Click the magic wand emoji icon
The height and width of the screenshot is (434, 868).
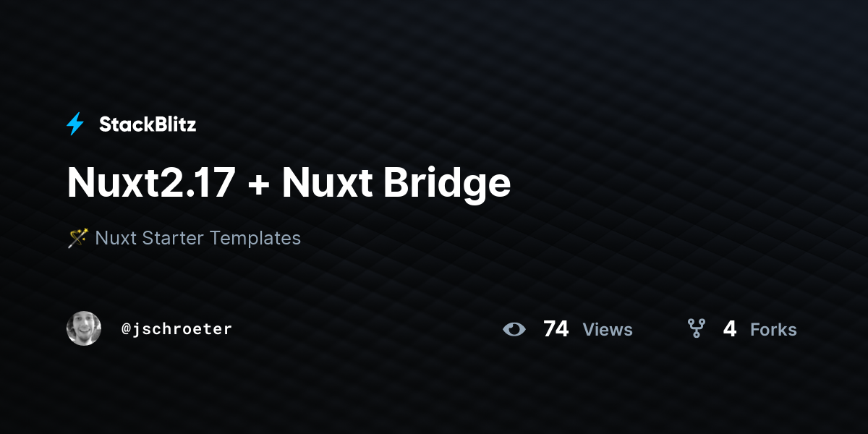coord(77,237)
